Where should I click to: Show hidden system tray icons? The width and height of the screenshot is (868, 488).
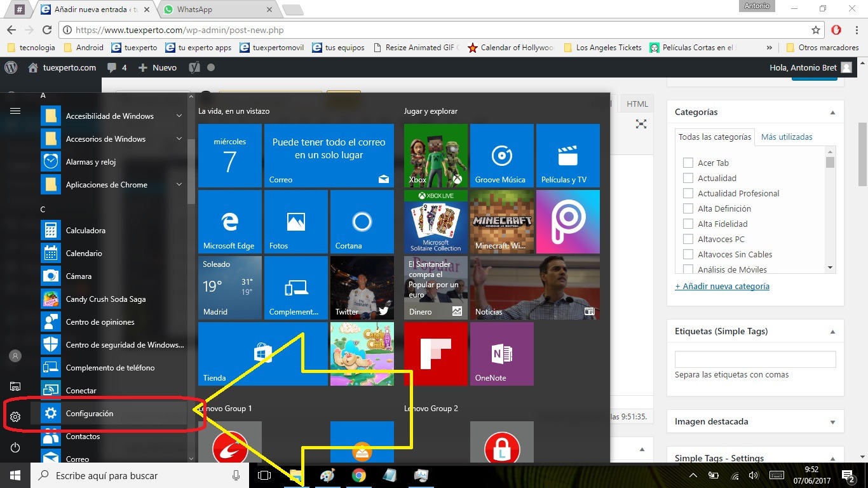pyautogui.click(x=693, y=475)
